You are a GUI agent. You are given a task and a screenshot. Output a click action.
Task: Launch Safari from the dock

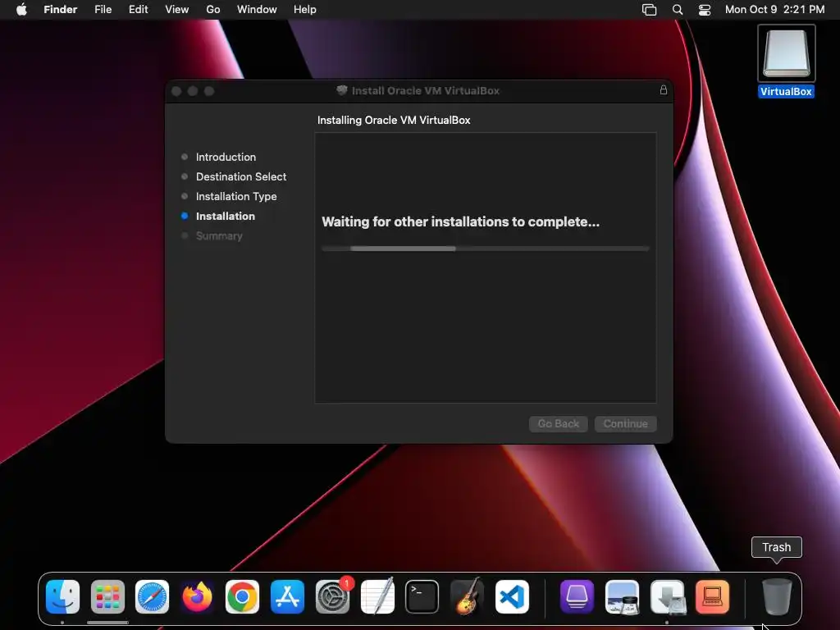[x=152, y=596]
